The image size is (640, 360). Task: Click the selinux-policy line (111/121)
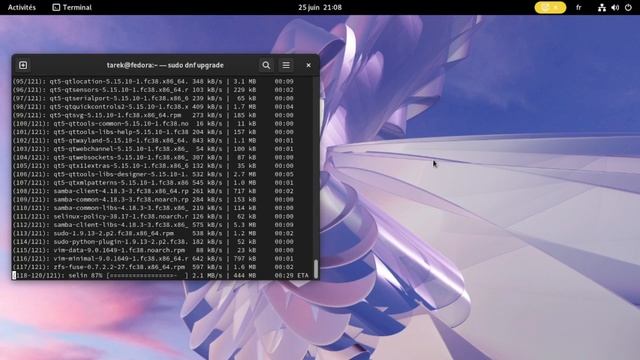pyautogui.click(x=153, y=216)
